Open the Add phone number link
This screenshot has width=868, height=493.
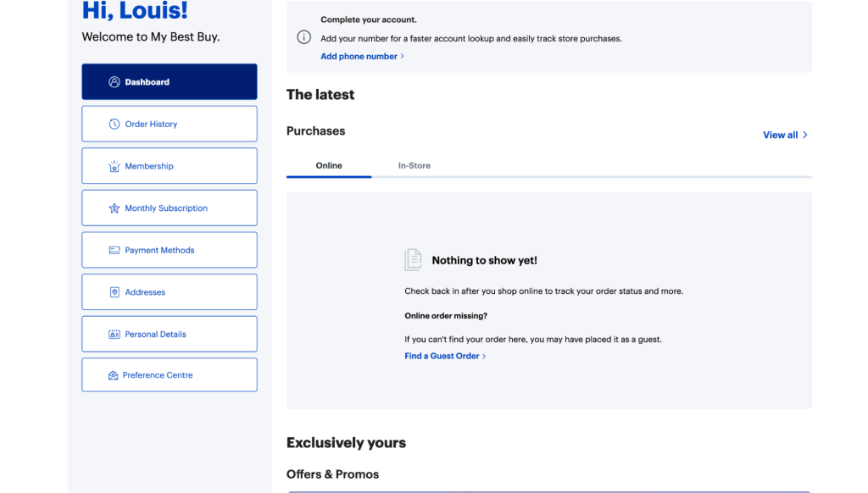pyautogui.click(x=359, y=56)
